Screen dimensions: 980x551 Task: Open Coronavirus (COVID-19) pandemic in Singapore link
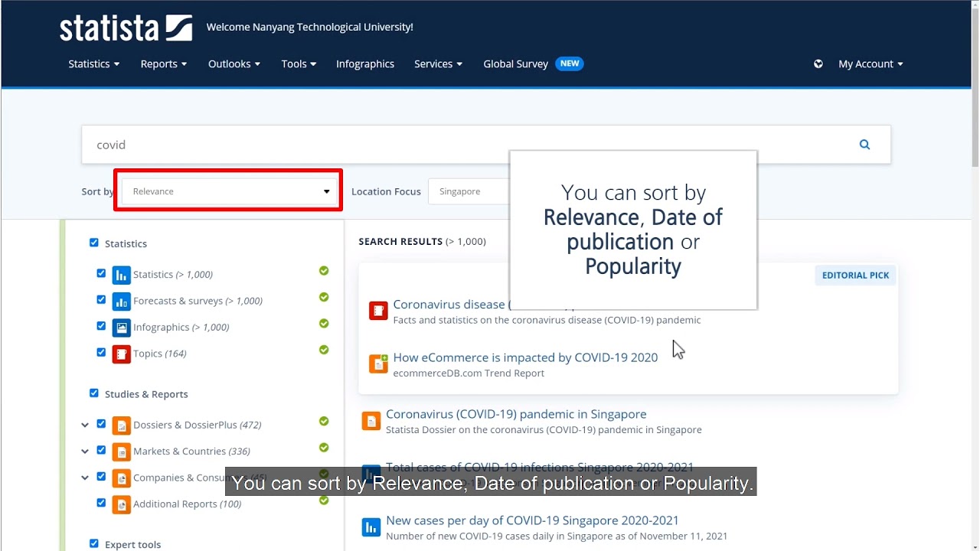[516, 414]
